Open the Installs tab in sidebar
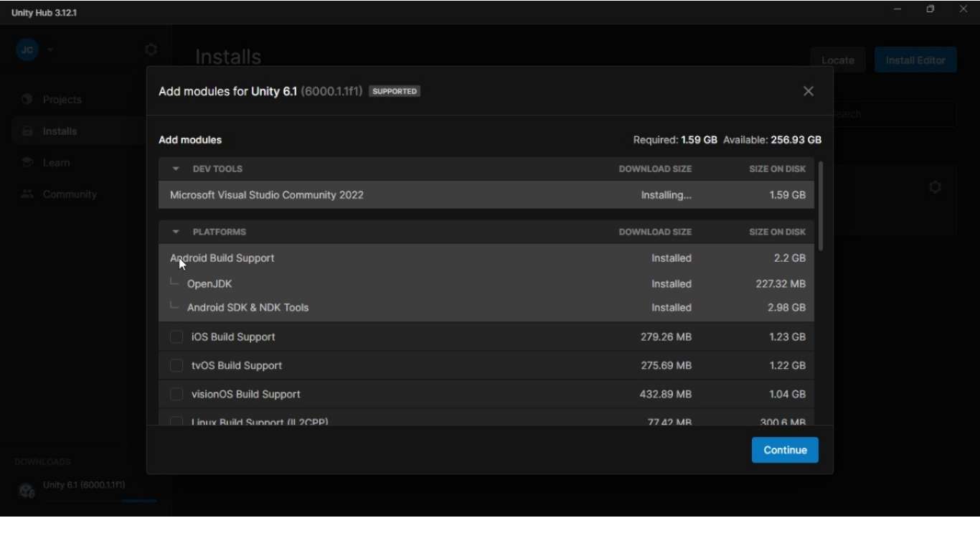This screenshot has height=551, width=980. click(x=79, y=131)
